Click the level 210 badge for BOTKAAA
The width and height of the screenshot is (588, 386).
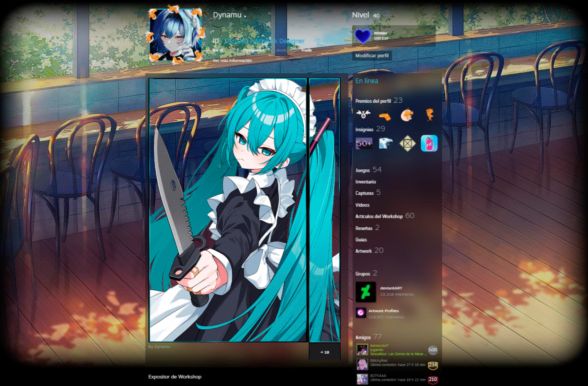pos(433,379)
